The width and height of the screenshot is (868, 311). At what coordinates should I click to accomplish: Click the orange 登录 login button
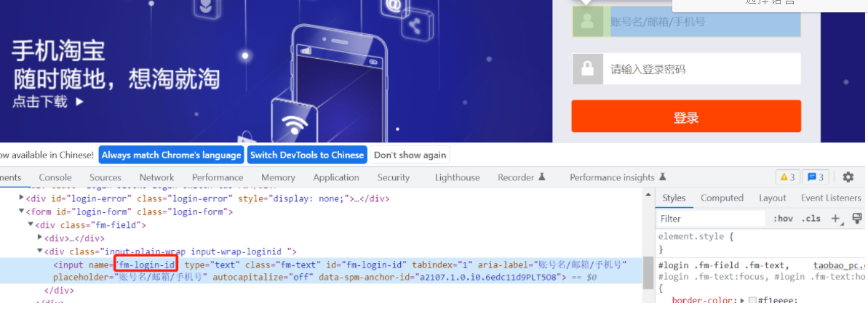click(686, 116)
